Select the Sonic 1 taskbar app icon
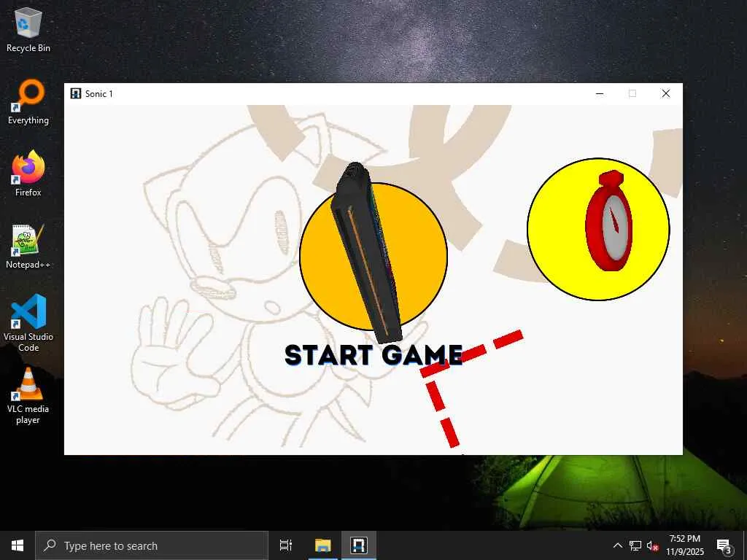This screenshot has width=747, height=560. 359,545
